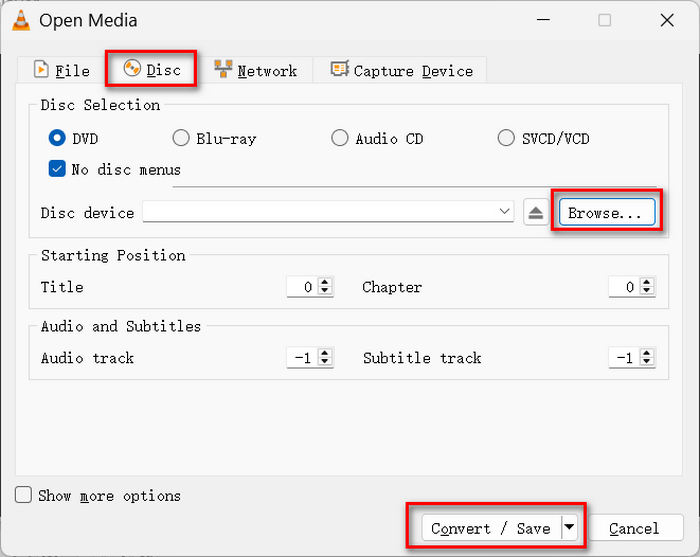Screen dimensions: 700x557
Task: Increase Audio track with up arrow
Action: coord(325,353)
